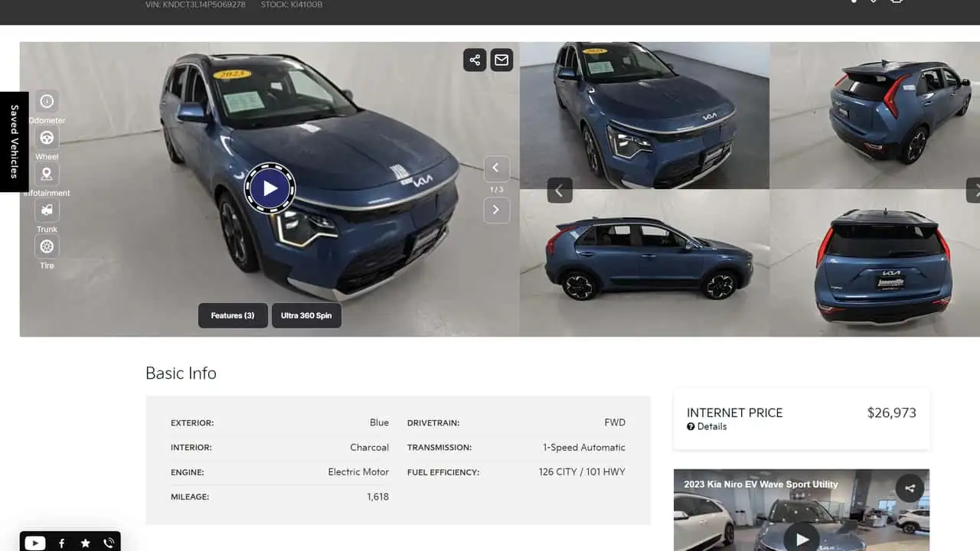Screen dimensions: 980x551
Task: Click the question mark icon beside Details
Action: pos(691,426)
